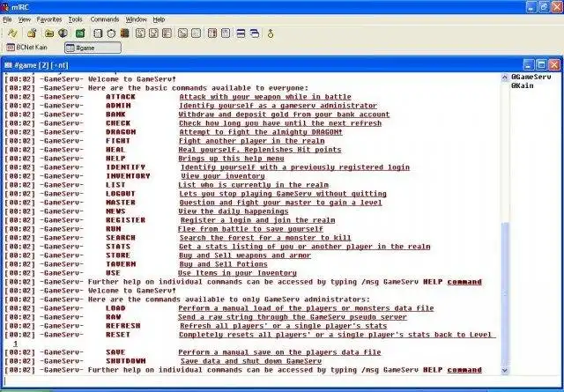Open the Window menu
Screen dimensions: 564x392
(136, 19)
